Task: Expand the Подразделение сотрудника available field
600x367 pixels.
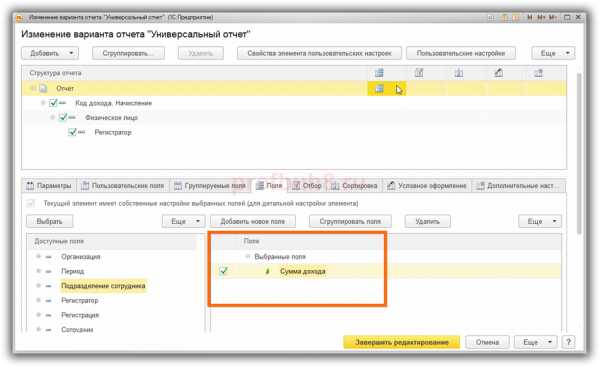Action: click(x=38, y=286)
